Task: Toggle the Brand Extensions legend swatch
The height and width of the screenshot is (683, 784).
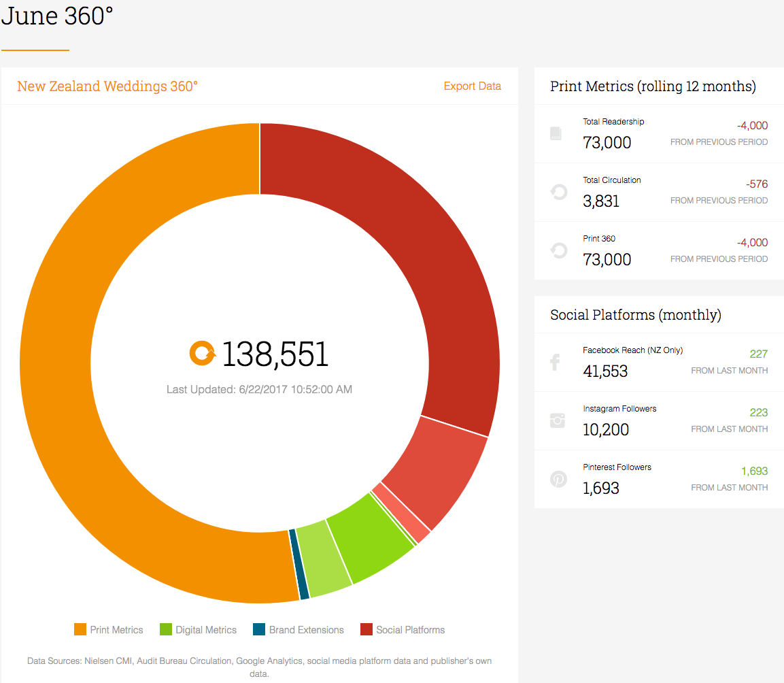Action: click(259, 629)
